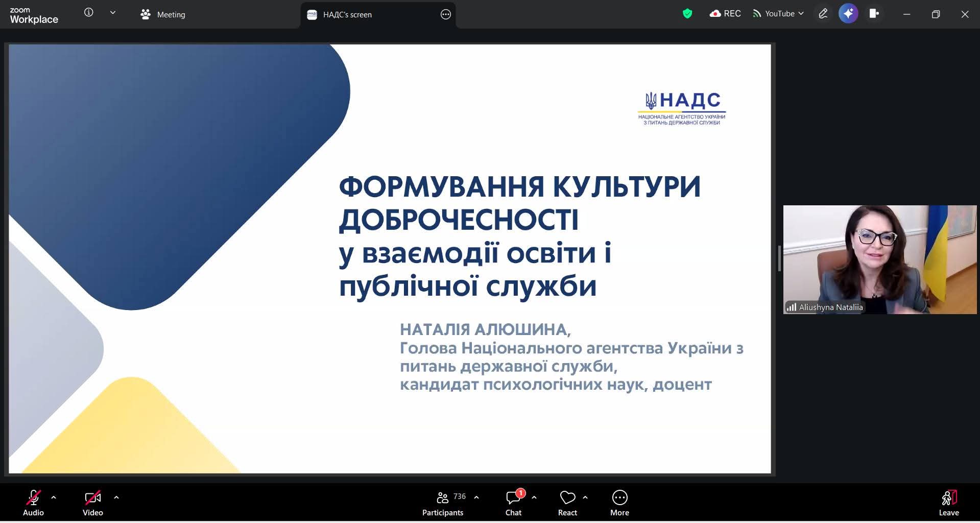Click the layout view switcher icon
Image resolution: width=980 pixels, height=523 pixels.
click(x=874, y=14)
